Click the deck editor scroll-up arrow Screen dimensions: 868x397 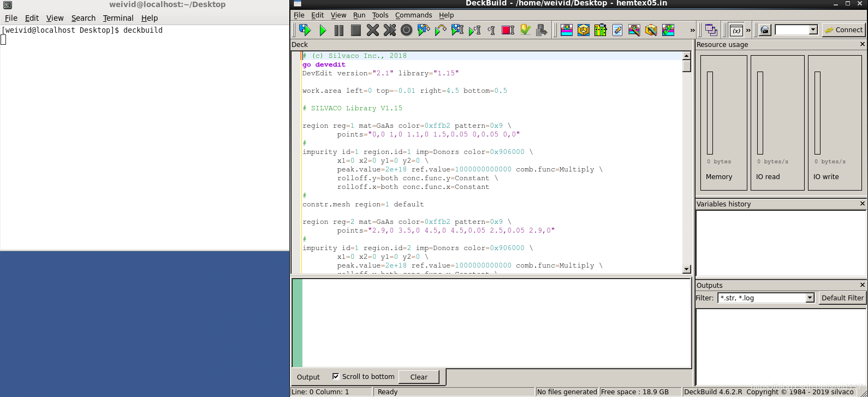[x=687, y=56]
